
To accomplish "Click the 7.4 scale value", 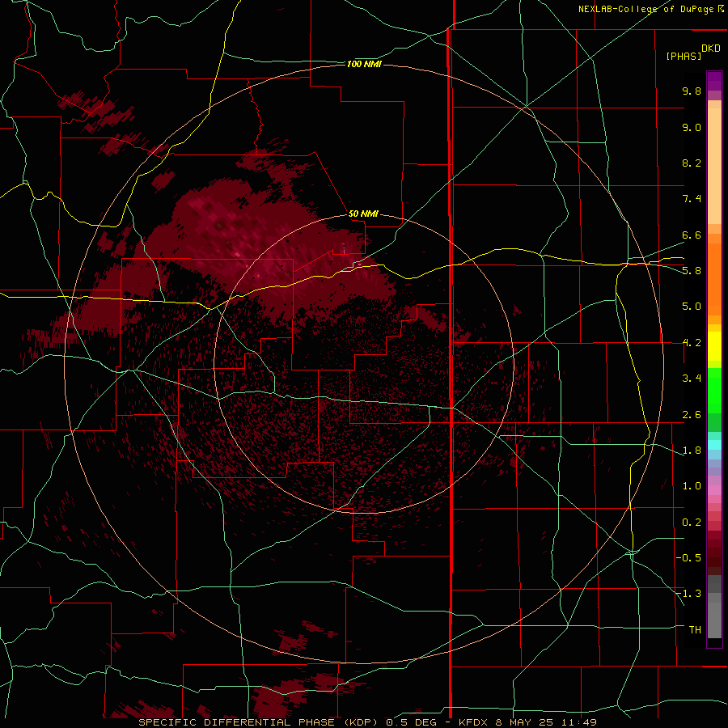I will (x=692, y=199).
